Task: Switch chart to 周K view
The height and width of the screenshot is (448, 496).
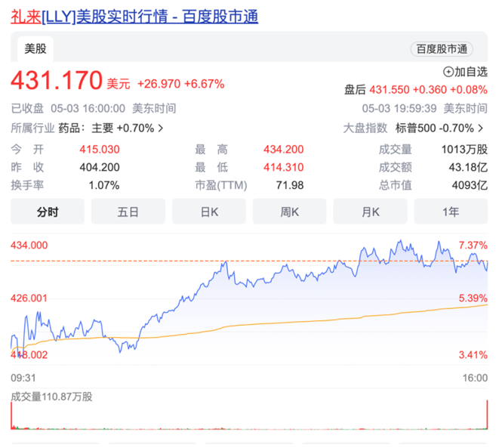Action: point(289,212)
